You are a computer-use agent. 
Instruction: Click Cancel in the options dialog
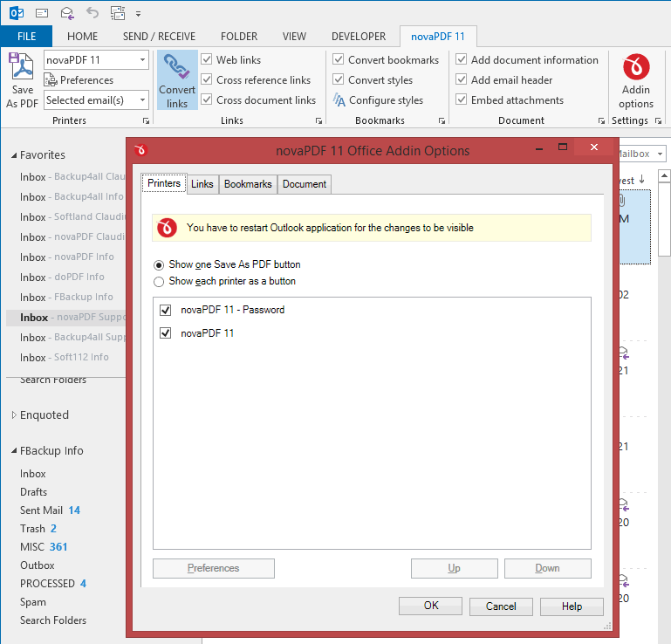tap(501, 606)
